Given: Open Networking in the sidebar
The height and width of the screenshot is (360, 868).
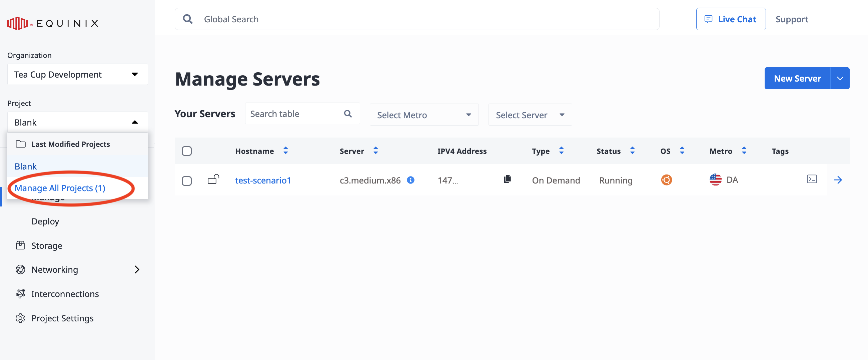Looking at the screenshot, I should pyautogui.click(x=55, y=269).
